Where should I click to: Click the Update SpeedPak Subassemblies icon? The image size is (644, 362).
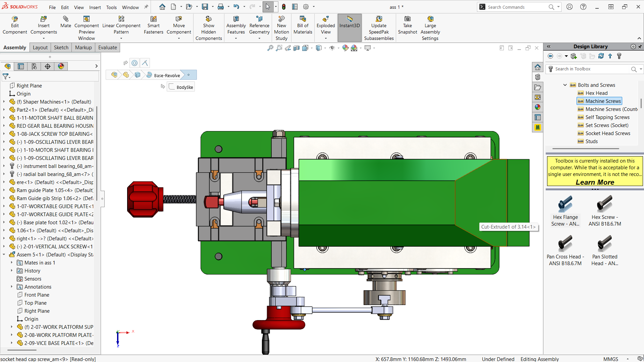379,19
